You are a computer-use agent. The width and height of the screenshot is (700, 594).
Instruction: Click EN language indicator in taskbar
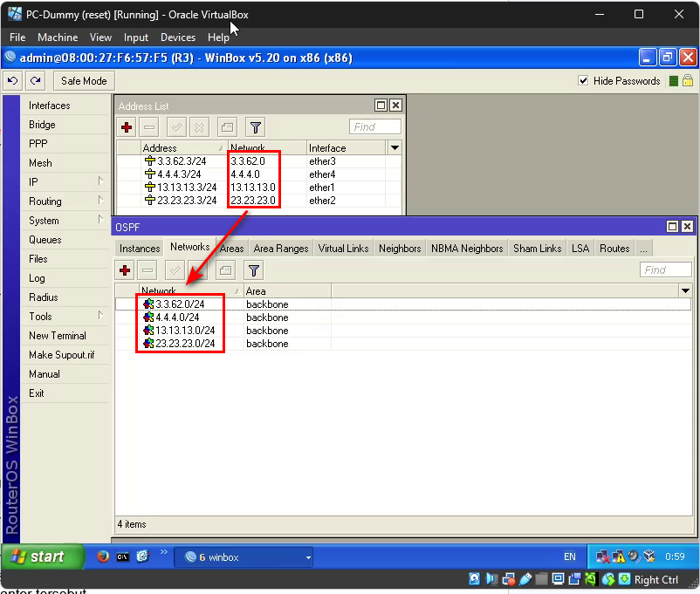tap(570, 556)
